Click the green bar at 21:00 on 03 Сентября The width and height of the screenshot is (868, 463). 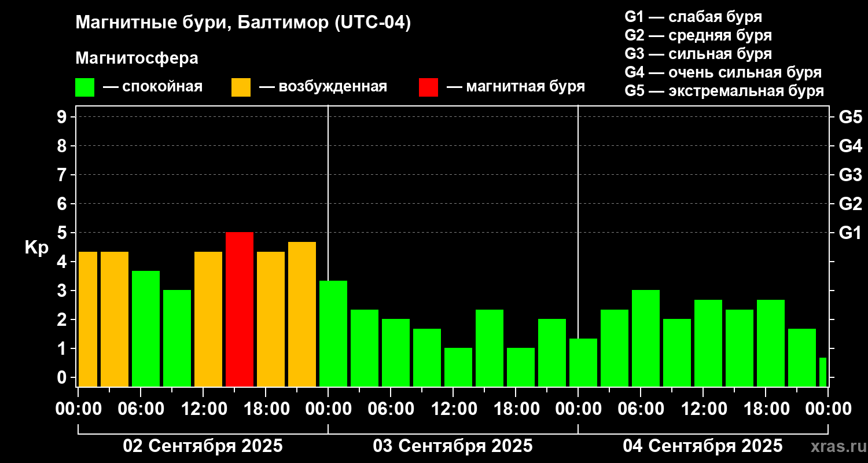pyautogui.click(x=552, y=352)
